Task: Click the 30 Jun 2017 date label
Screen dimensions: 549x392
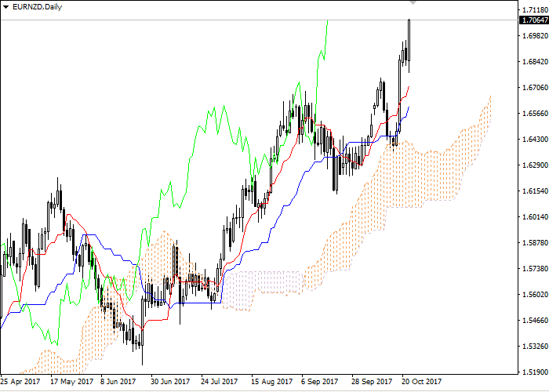Action: [x=170, y=382]
